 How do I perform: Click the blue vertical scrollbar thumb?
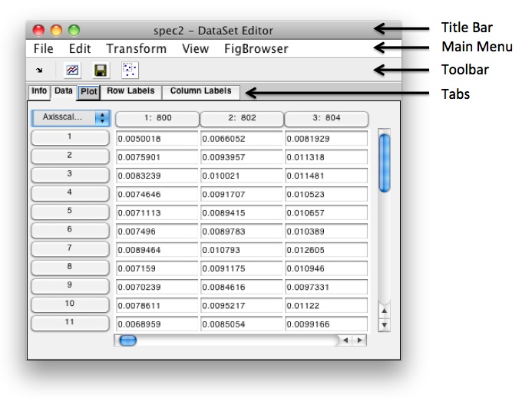pyautogui.click(x=385, y=163)
